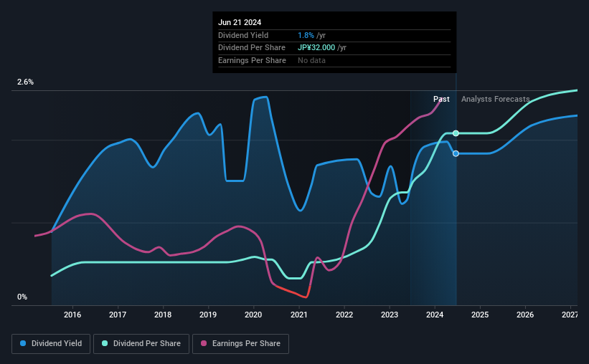Click the 2021 x-axis label
589x364 pixels.
tap(299, 315)
